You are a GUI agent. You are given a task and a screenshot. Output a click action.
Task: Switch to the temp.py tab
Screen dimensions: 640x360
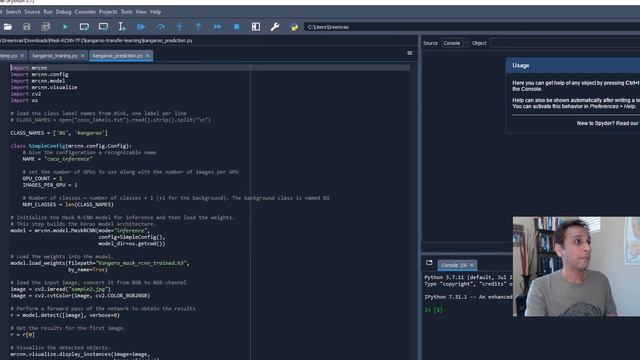[x=9, y=56]
